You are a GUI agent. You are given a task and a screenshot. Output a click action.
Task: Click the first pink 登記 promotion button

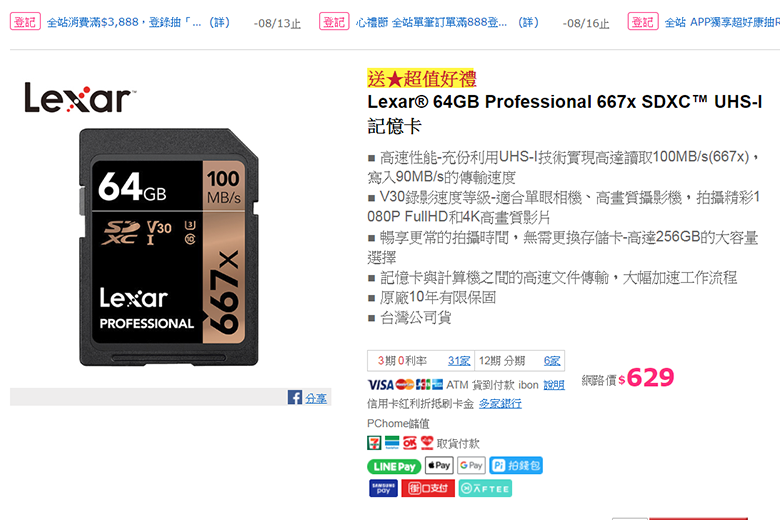pos(25,21)
